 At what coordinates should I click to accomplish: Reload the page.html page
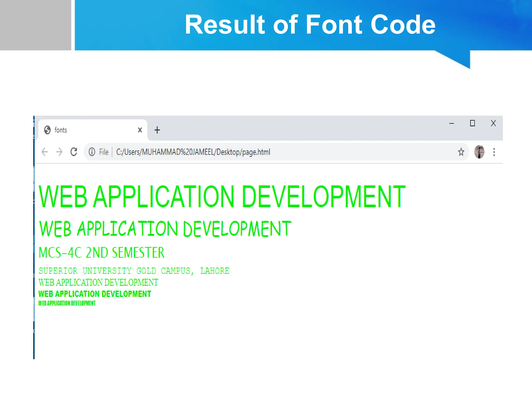(74, 152)
